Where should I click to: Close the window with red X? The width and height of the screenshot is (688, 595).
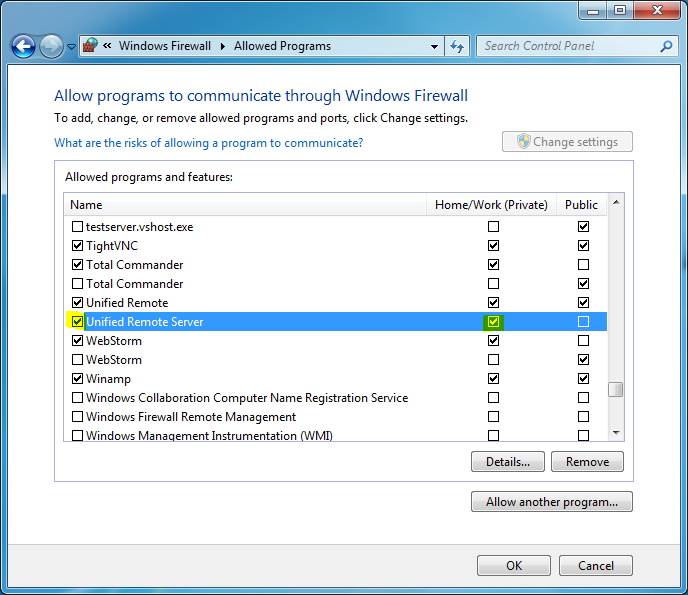tap(657, 11)
